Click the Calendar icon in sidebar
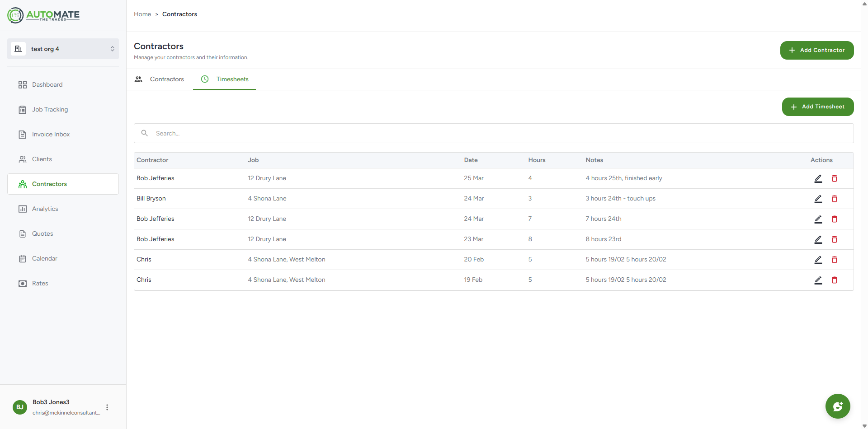The width and height of the screenshot is (868, 429). pos(23,258)
